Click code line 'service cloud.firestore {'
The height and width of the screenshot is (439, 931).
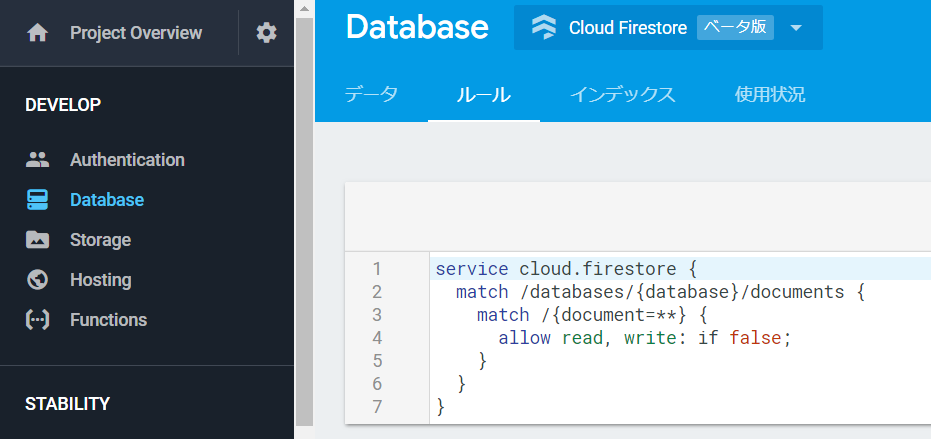coord(565,269)
